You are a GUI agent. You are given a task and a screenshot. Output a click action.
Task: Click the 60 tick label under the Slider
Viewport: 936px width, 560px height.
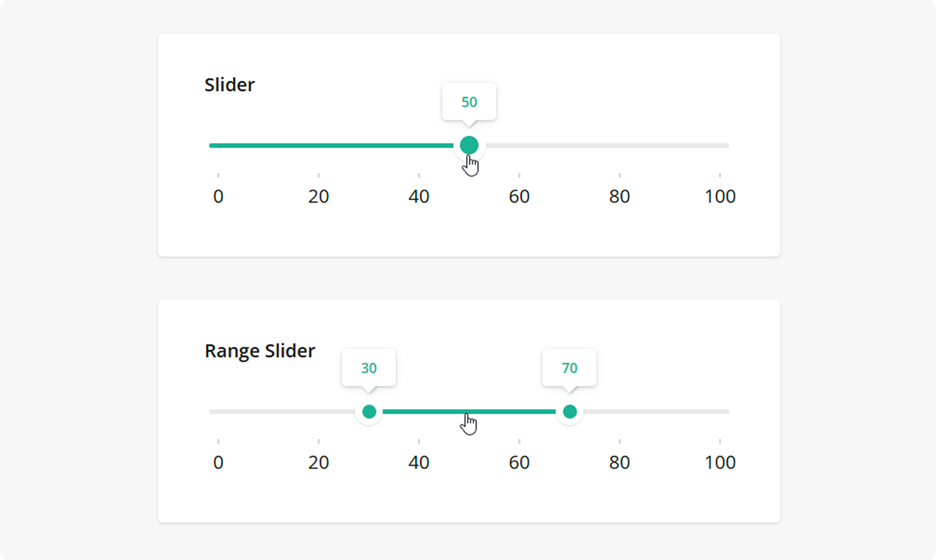(519, 196)
